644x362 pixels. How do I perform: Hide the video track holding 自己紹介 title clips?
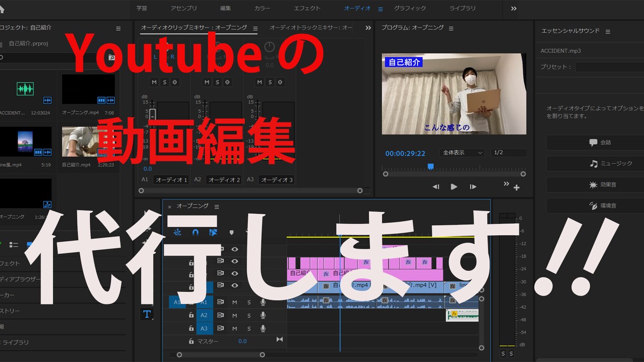tap(235, 273)
